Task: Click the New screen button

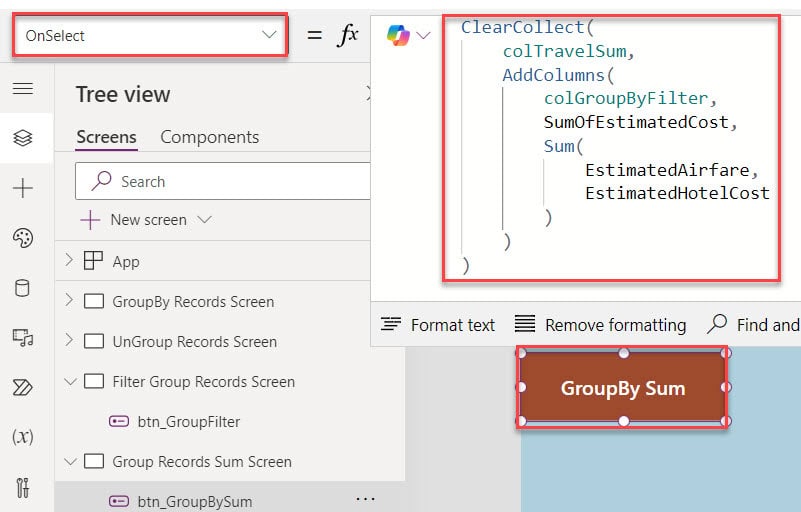Action: [134, 220]
